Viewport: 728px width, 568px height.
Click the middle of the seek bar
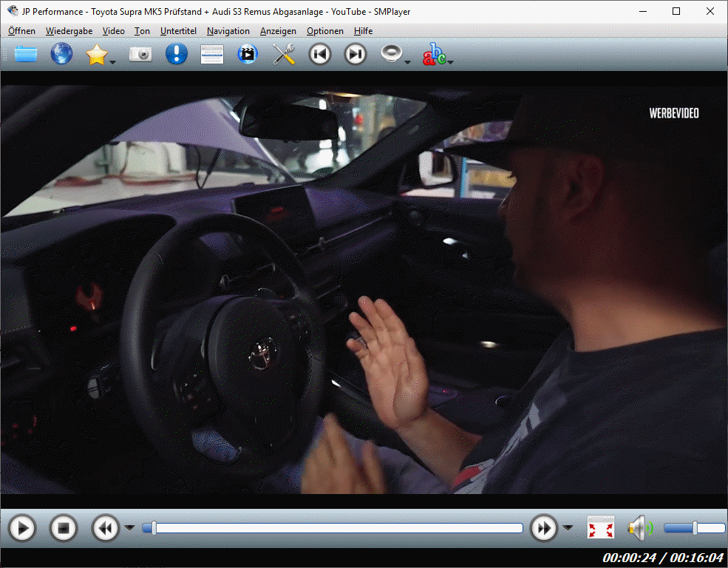(x=333, y=528)
